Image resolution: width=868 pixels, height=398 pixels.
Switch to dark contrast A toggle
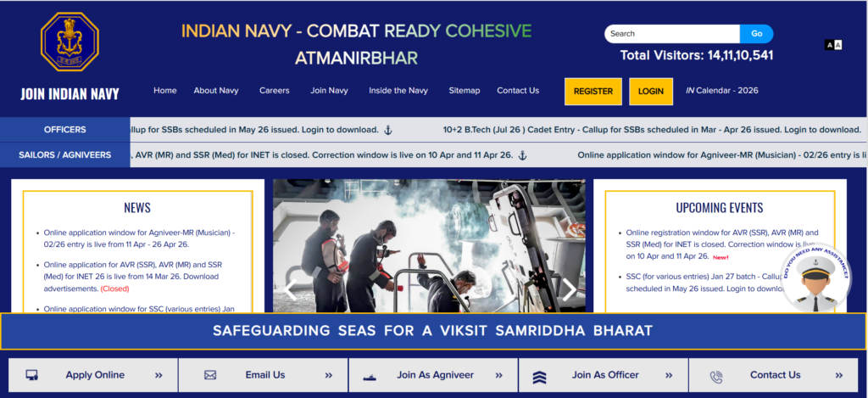[x=829, y=45]
